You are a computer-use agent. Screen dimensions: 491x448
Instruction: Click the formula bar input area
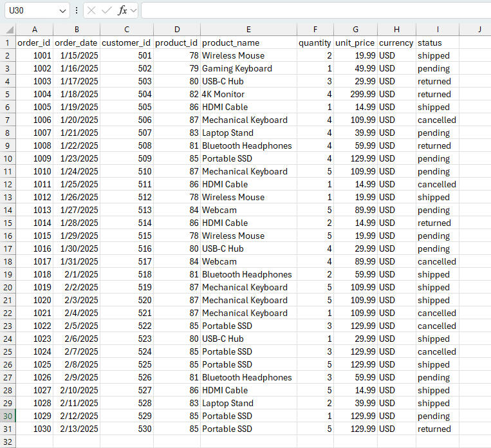[314, 11]
